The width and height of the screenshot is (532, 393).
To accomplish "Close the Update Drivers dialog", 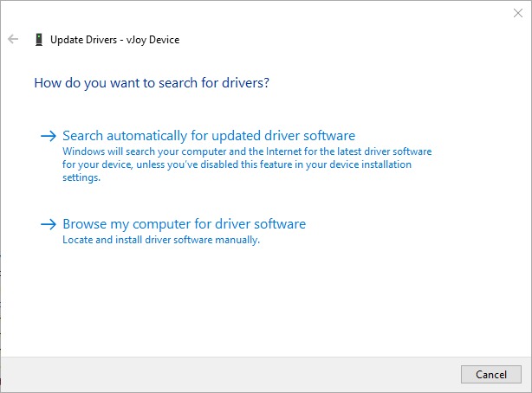I will 518,13.
